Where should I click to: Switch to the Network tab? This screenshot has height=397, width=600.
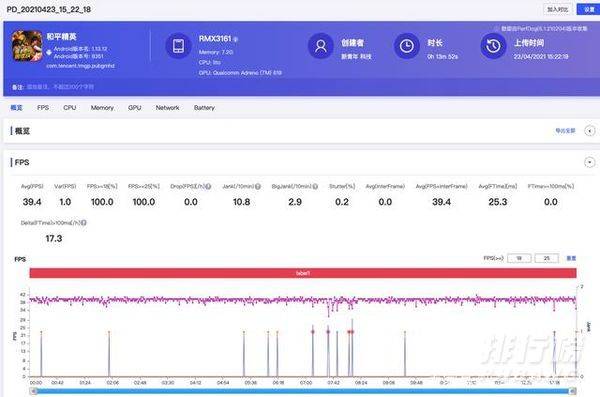pos(167,108)
